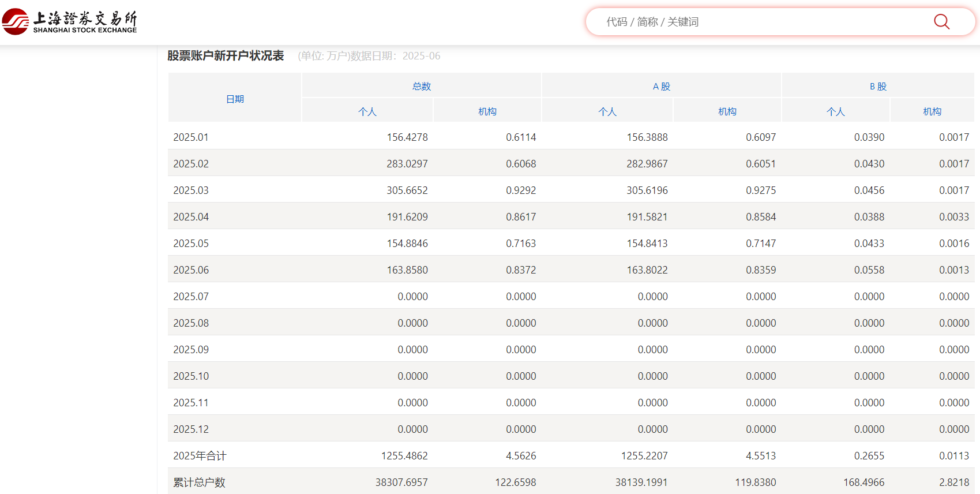
Task: Click the Shanghai Stock Exchange logo
Action: [x=69, y=22]
